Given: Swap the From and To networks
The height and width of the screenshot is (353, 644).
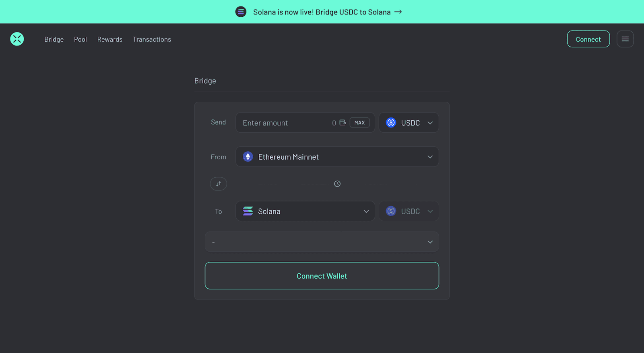Looking at the screenshot, I should (219, 184).
